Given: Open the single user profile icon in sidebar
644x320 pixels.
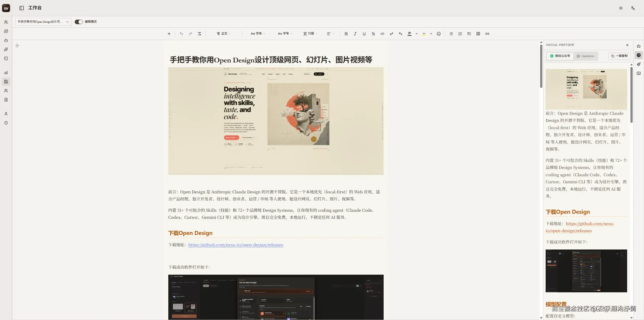Looking at the screenshot, I should coord(6,114).
